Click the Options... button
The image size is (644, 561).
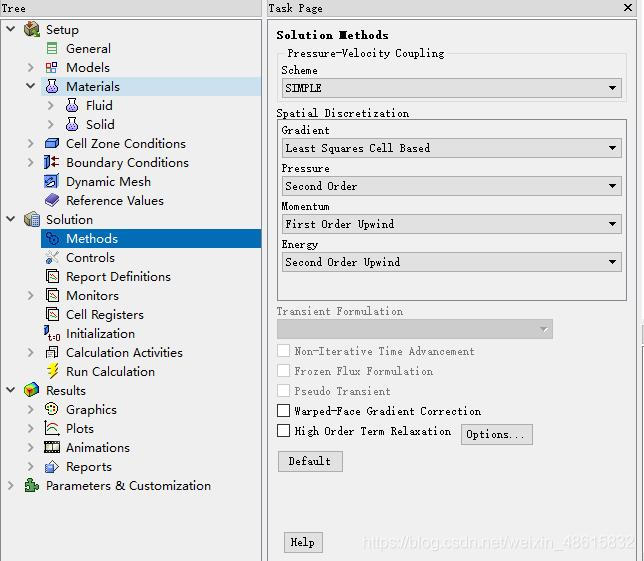[x=496, y=434]
